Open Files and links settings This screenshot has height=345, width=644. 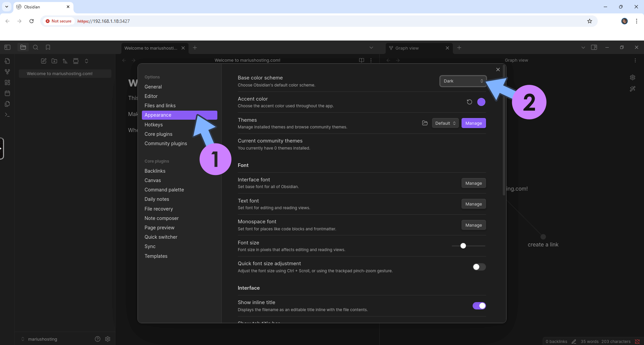click(179, 106)
